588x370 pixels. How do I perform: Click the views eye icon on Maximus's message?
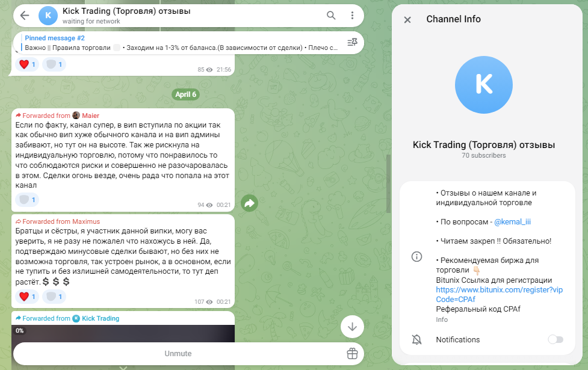click(209, 302)
